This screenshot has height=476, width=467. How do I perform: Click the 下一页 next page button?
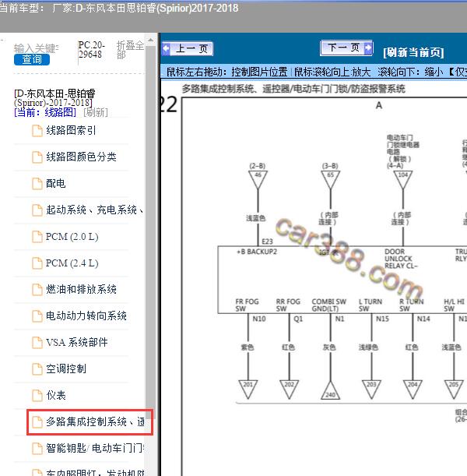point(346,48)
